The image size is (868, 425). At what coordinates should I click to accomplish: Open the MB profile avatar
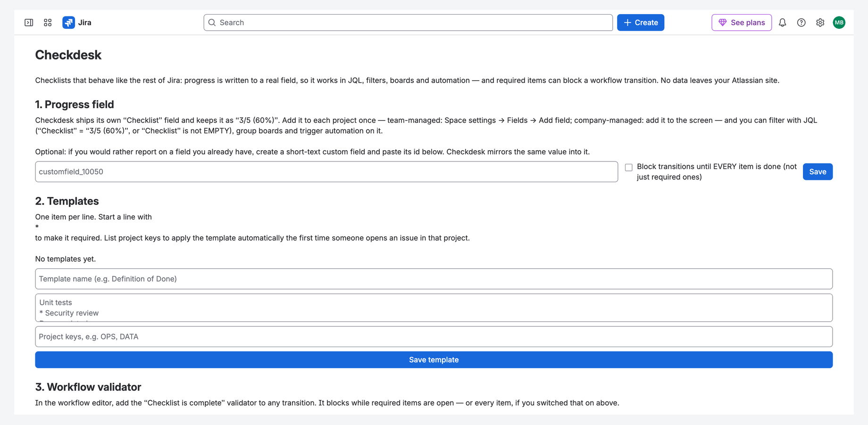[839, 23]
